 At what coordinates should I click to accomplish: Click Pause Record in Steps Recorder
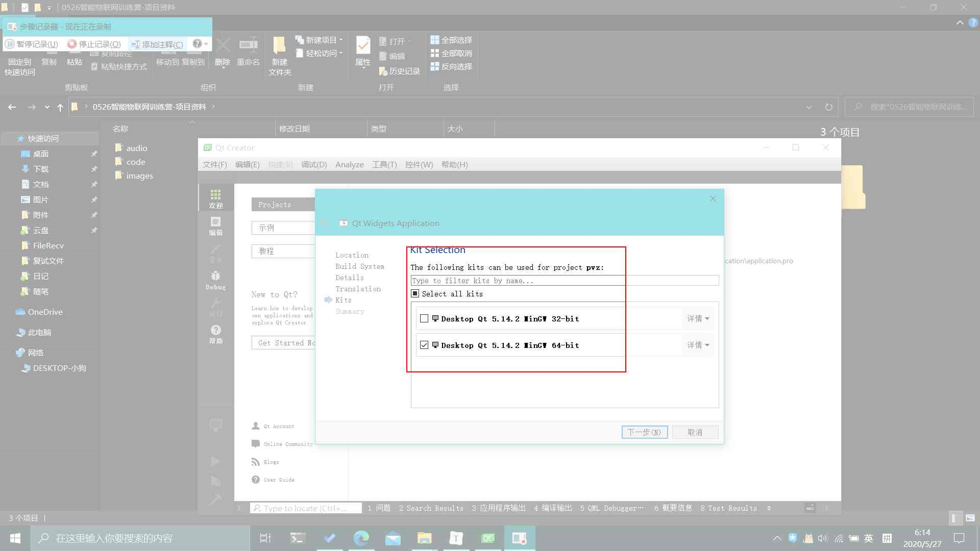[x=32, y=44]
